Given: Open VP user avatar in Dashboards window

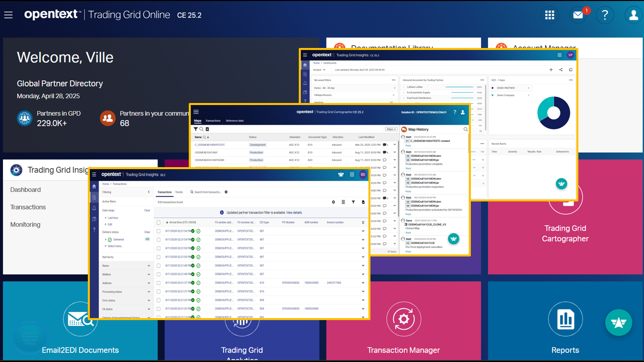Looking at the screenshot, I should pyautogui.click(x=570, y=55).
